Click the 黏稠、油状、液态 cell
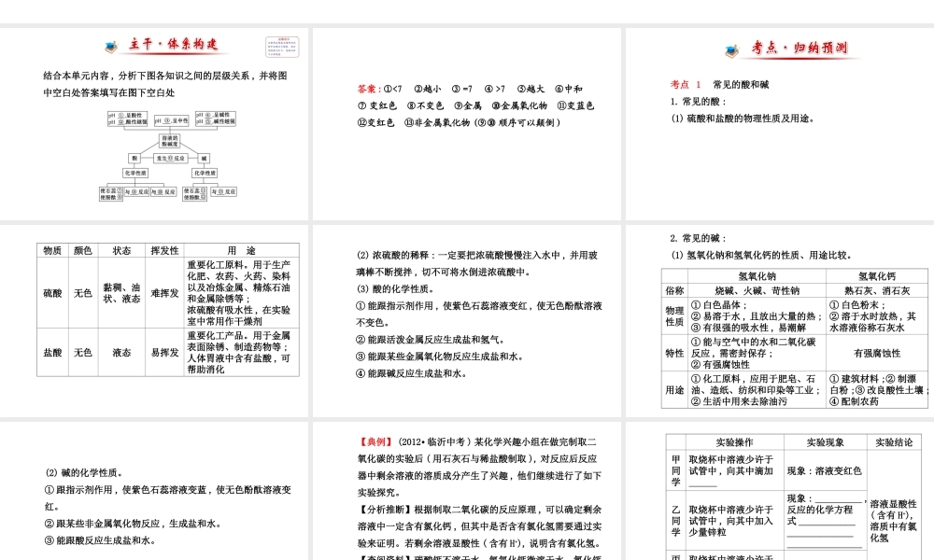 pos(121,293)
